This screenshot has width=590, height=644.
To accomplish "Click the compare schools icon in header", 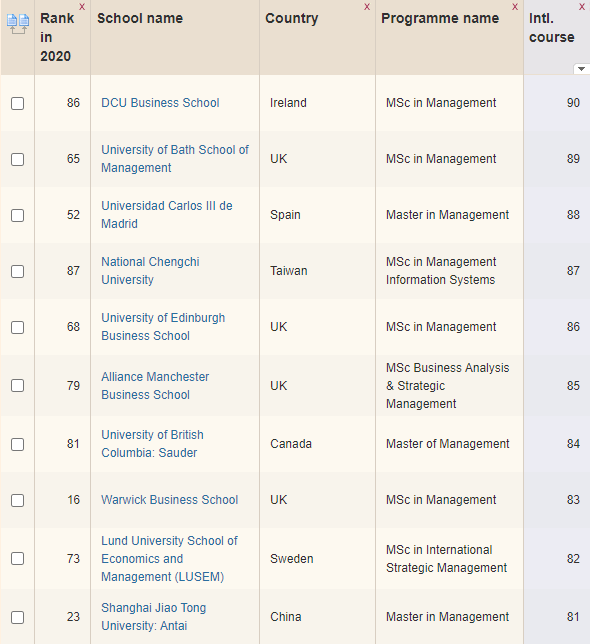I will tap(18, 24).
